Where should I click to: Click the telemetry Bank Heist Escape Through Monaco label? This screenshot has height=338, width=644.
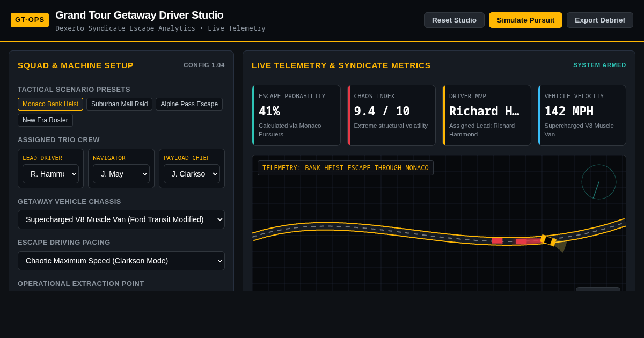(346, 168)
